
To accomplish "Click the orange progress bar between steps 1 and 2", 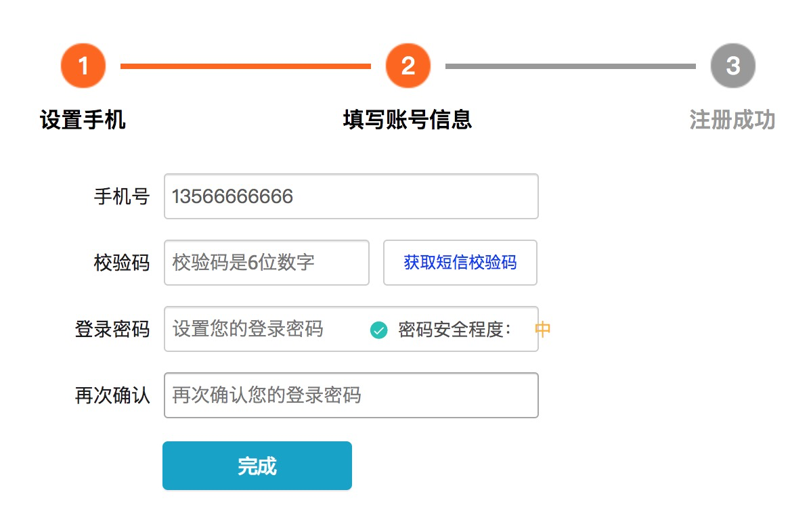I will click(245, 66).
